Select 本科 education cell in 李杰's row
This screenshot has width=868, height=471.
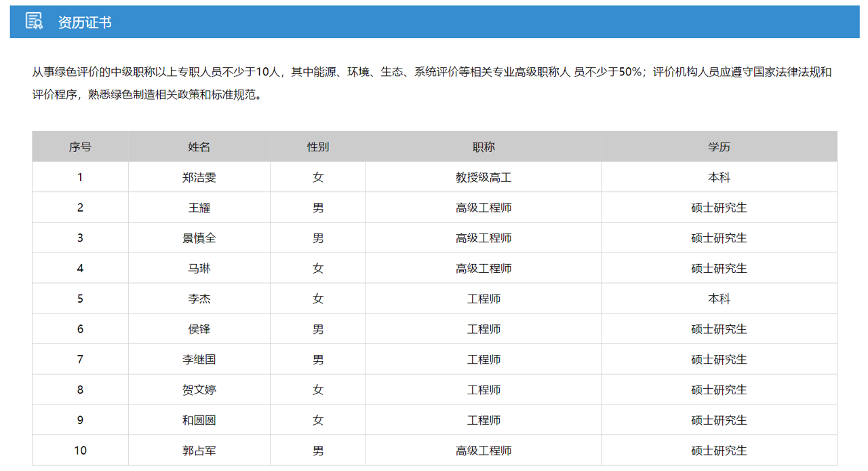[719, 299]
